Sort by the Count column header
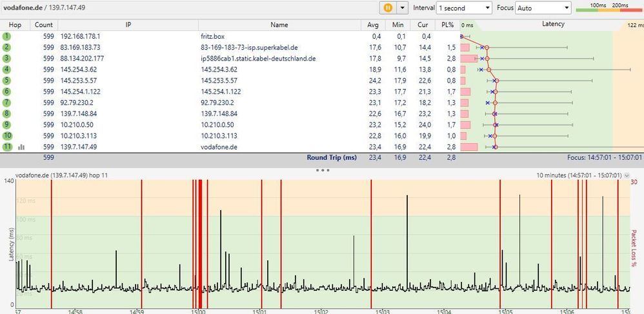This screenshot has height=314, width=644. (x=43, y=25)
